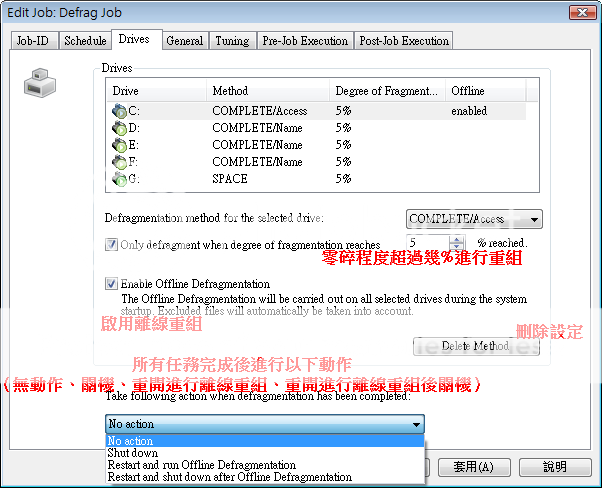602x488 pixels.
Task: Click the fragmentation percent input field
Action: [428, 243]
